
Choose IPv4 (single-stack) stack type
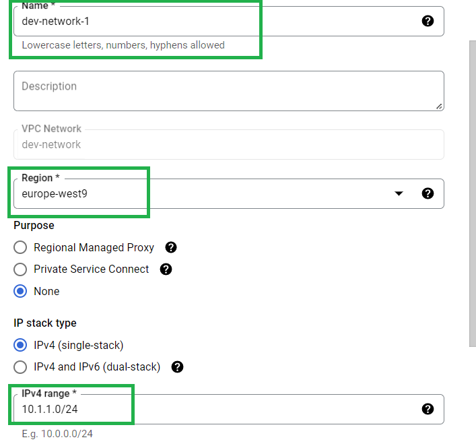pos(20,346)
